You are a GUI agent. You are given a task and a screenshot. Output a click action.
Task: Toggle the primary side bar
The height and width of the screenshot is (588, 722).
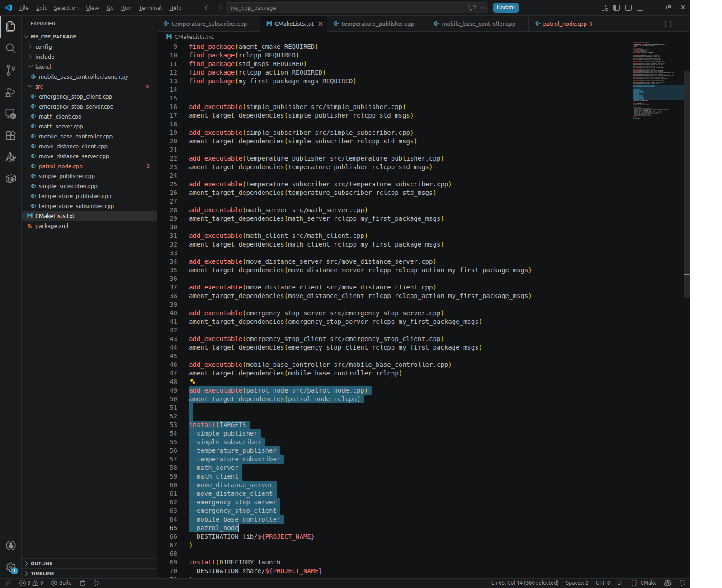pos(617,8)
